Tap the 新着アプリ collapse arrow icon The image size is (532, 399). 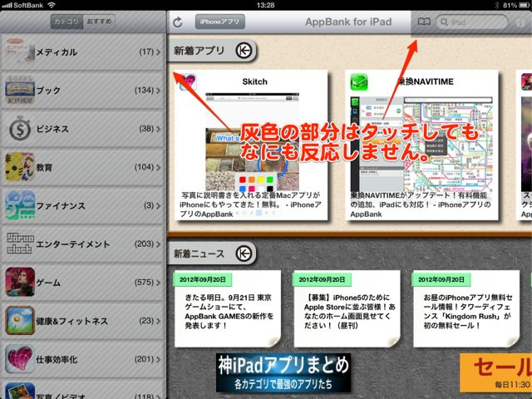244,51
